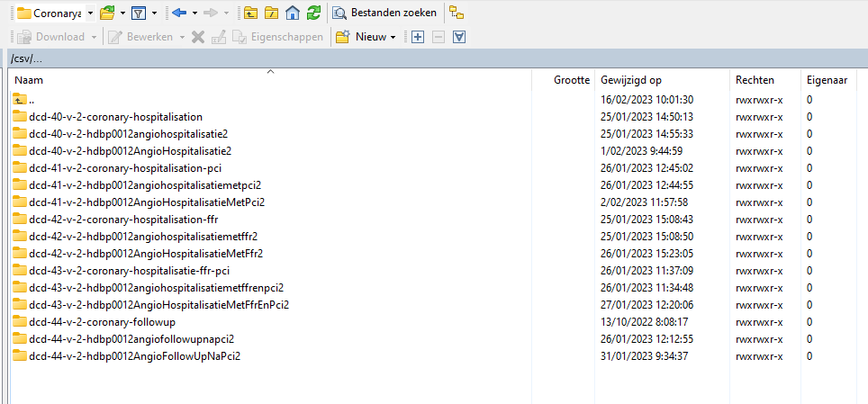Refresh the directory listing

tap(312, 13)
